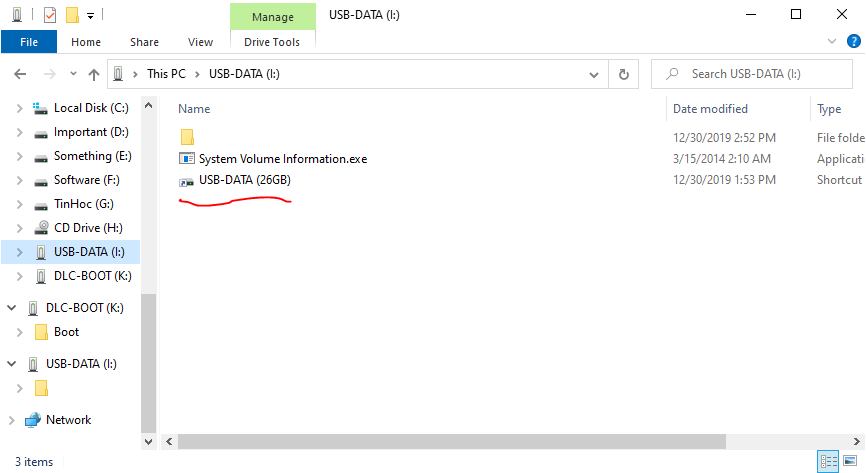Click the Properties quick access icon
The image size is (866, 473).
click(50, 15)
